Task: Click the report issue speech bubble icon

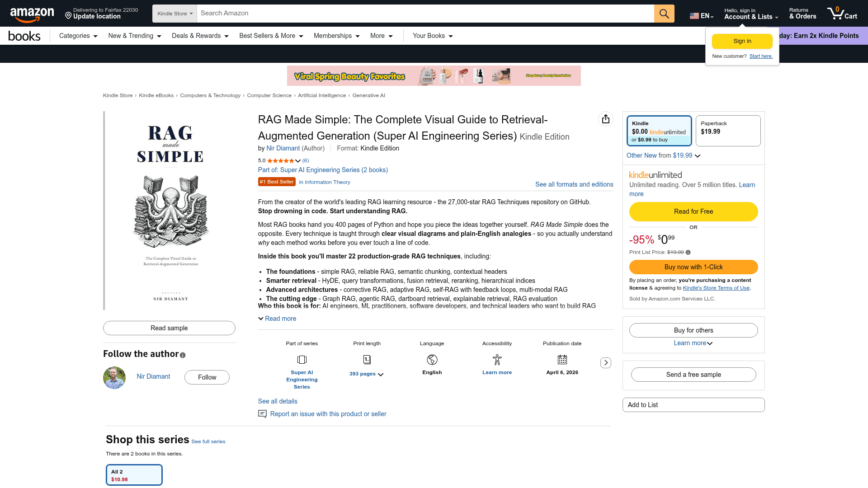Action: coord(262,414)
